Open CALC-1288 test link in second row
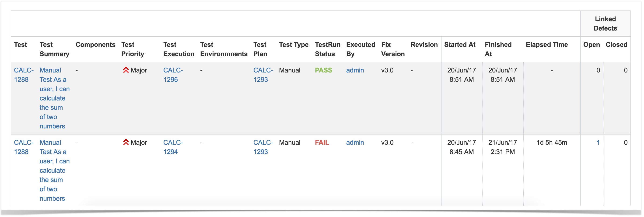This screenshot has height=217, width=644. pos(24,147)
